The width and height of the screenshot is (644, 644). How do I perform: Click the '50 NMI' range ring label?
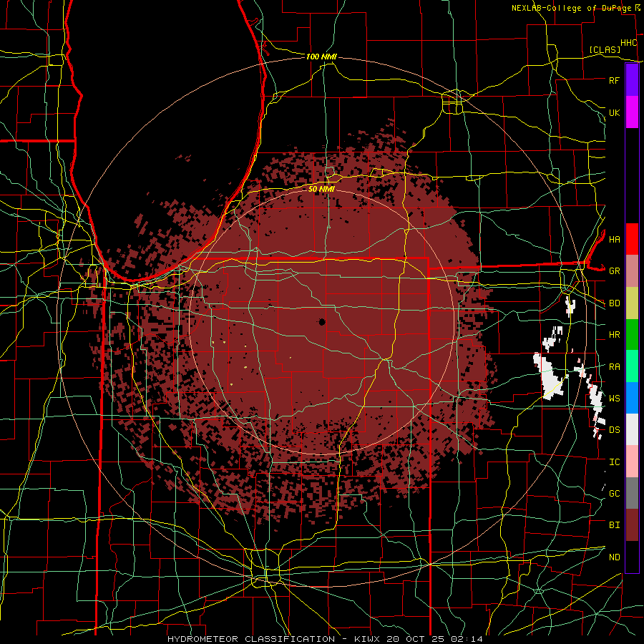321,189
